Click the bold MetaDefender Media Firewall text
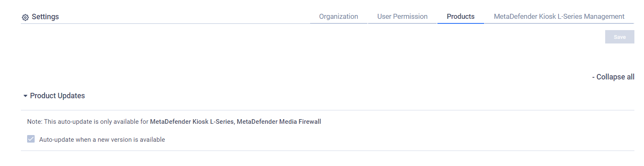Viewport: 644px width, 166px height. tap(279, 122)
